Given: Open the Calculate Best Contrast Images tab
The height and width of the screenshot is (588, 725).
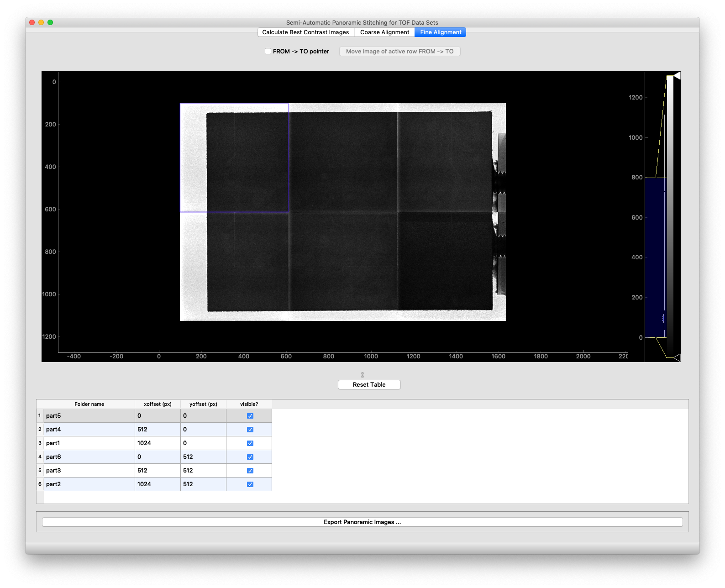Looking at the screenshot, I should pos(305,32).
